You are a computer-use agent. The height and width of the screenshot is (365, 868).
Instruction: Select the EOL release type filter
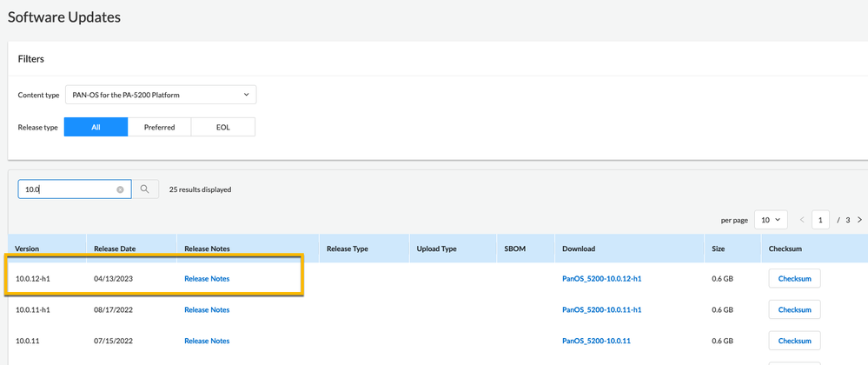coord(223,127)
